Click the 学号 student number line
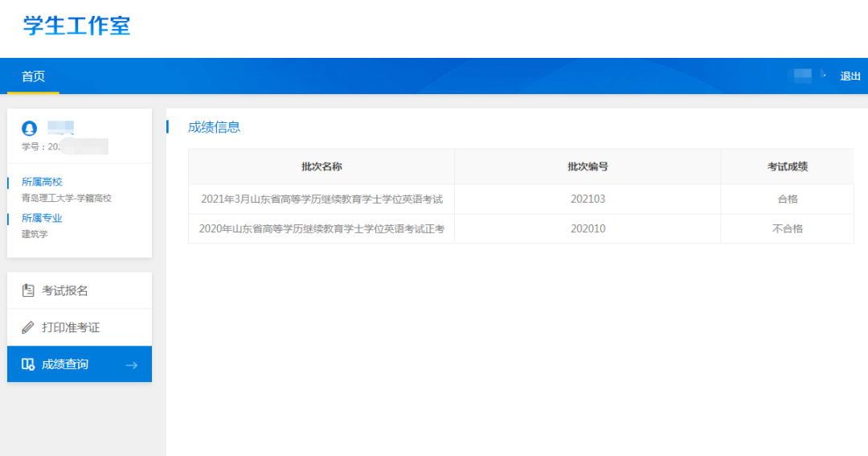The image size is (868, 456). (x=65, y=147)
